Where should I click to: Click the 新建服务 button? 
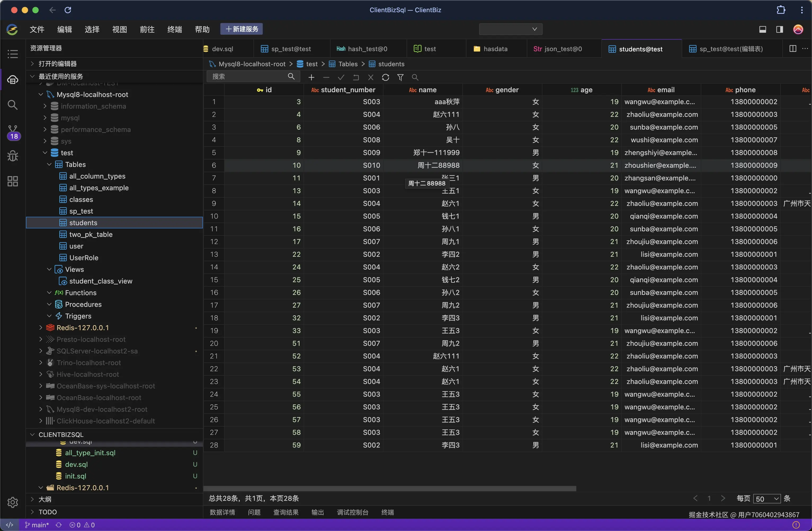click(x=241, y=29)
